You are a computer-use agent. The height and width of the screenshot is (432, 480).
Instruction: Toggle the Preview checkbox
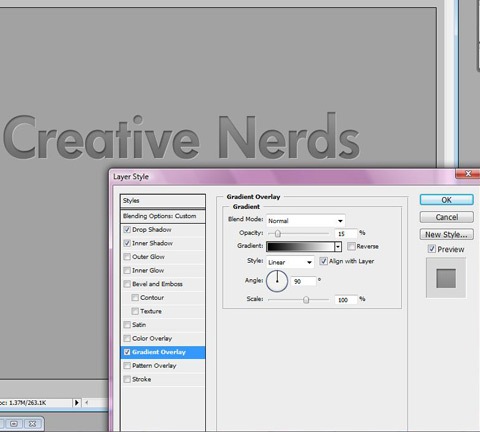[x=432, y=249]
